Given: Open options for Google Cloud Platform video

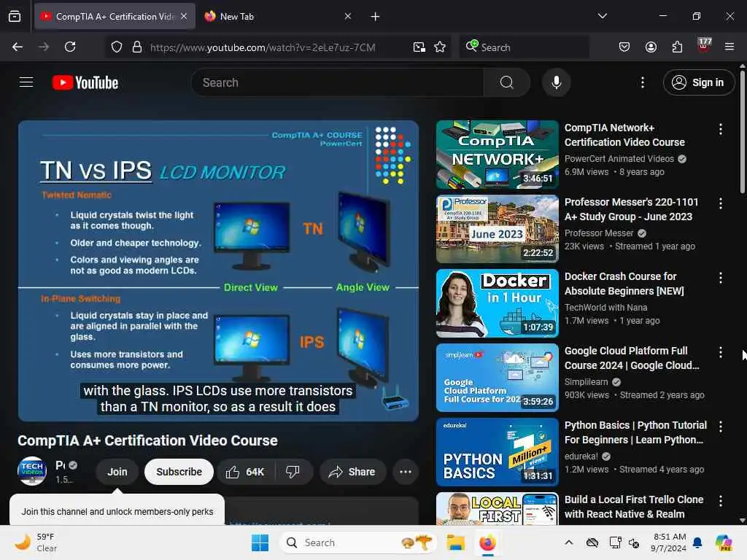Looking at the screenshot, I should tap(720, 352).
